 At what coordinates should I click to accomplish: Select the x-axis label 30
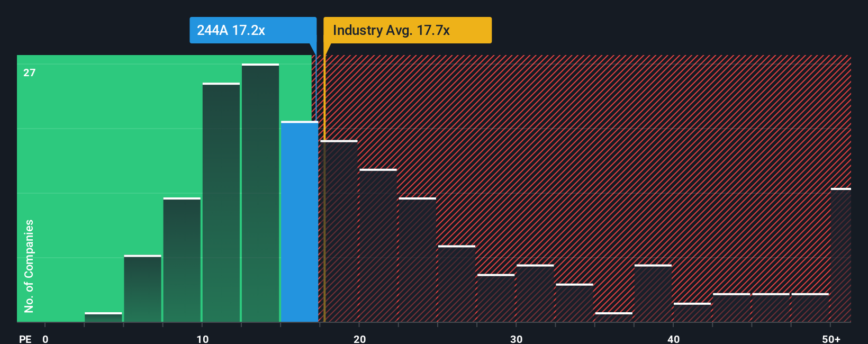pos(516,339)
